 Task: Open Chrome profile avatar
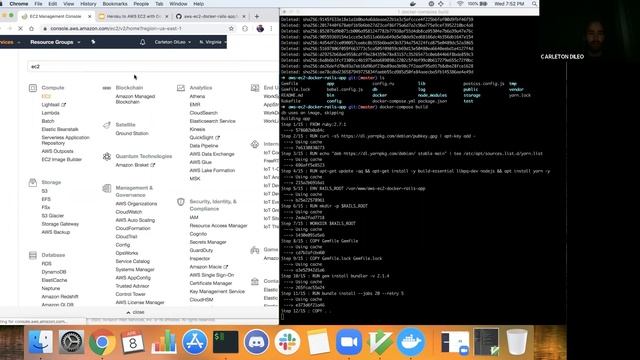click(x=260, y=29)
